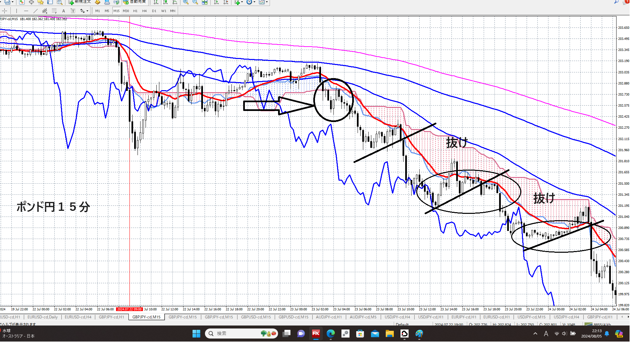Select the text A drawing tool
644x362 pixels.
tap(63, 11)
